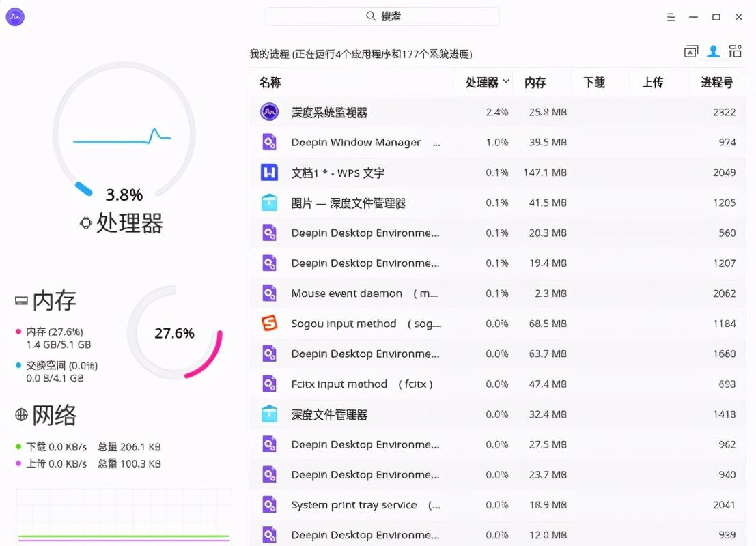Click the 交换空间 (0.0%) legend entry

click(61, 365)
